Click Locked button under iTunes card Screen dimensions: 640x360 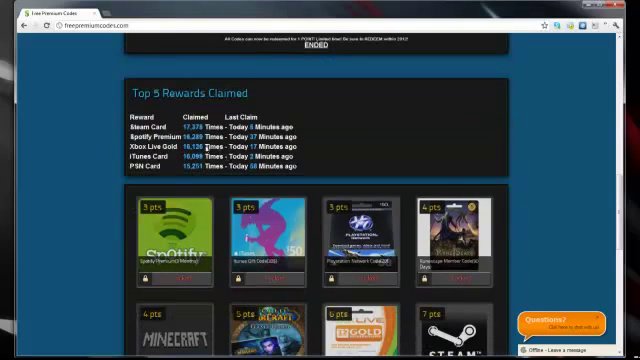[x=275, y=279]
